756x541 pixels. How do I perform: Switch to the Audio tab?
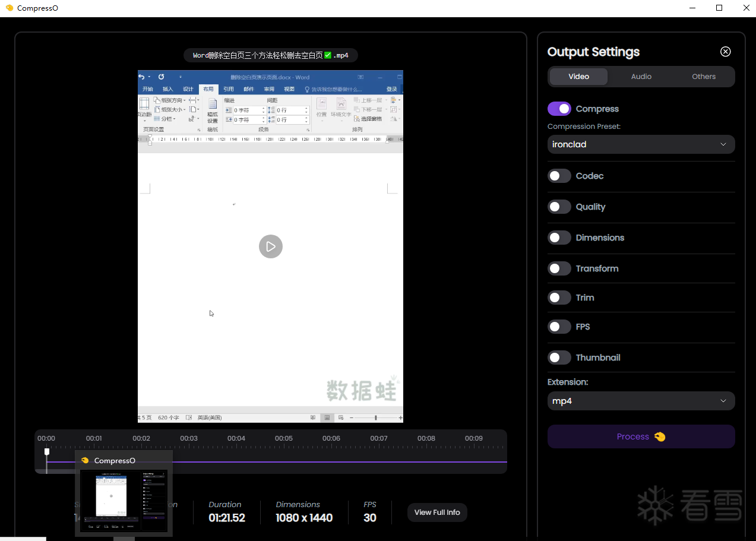[x=641, y=77]
